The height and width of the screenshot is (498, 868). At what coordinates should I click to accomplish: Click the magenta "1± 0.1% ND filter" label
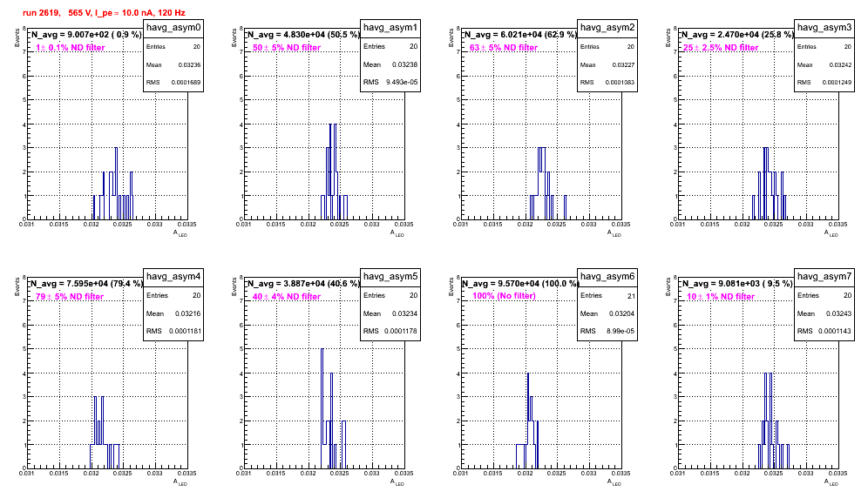[x=71, y=48]
